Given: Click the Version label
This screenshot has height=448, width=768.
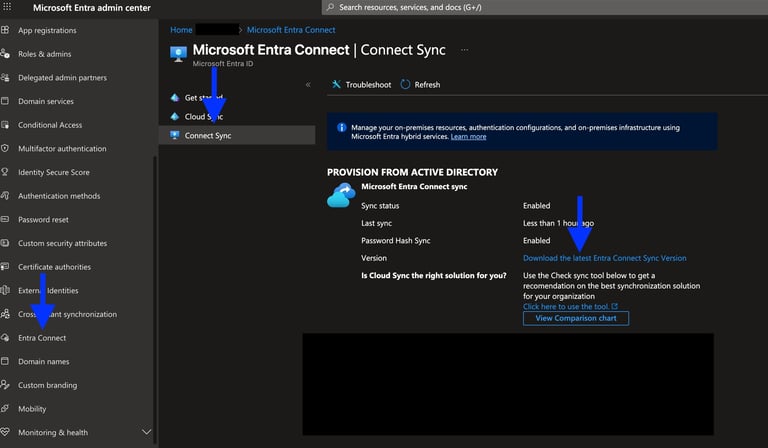Looking at the screenshot, I should pos(374,258).
